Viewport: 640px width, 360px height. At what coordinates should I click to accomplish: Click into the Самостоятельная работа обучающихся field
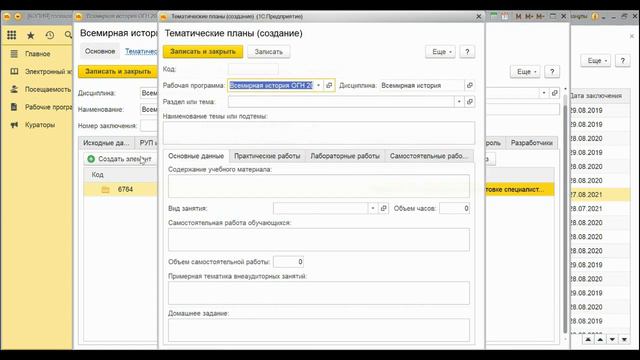(319, 239)
